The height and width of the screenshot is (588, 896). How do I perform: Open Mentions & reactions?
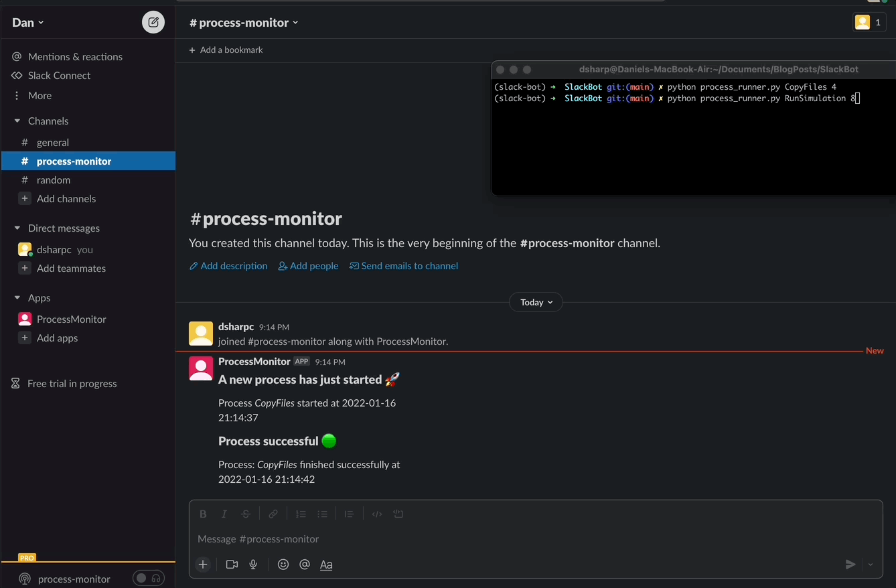[x=75, y=57]
